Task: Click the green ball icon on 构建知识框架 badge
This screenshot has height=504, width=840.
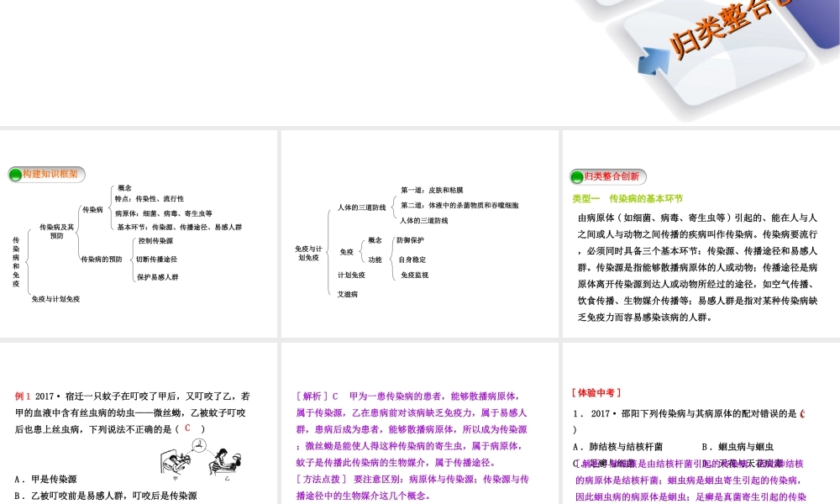Action: tap(15, 175)
